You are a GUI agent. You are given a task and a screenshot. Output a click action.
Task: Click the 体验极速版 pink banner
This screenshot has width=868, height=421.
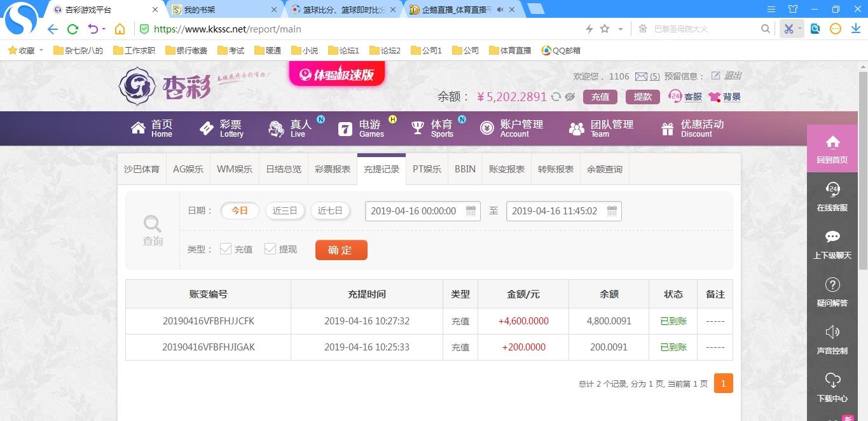click(x=337, y=74)
